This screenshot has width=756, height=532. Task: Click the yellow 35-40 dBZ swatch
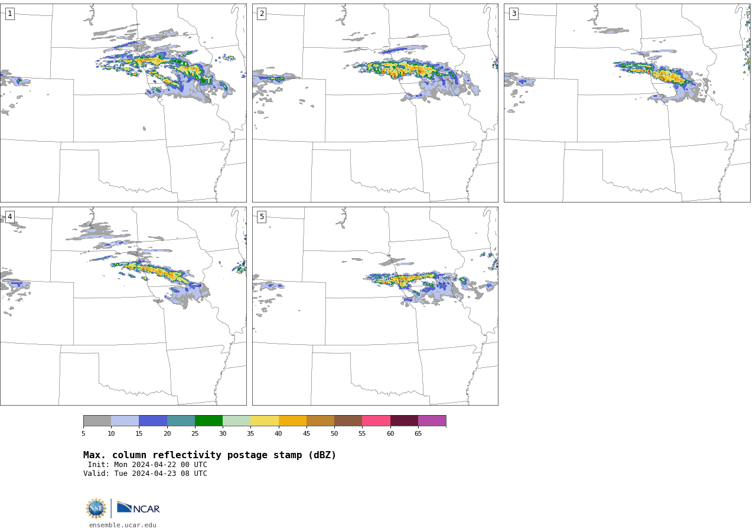[265, 420]
